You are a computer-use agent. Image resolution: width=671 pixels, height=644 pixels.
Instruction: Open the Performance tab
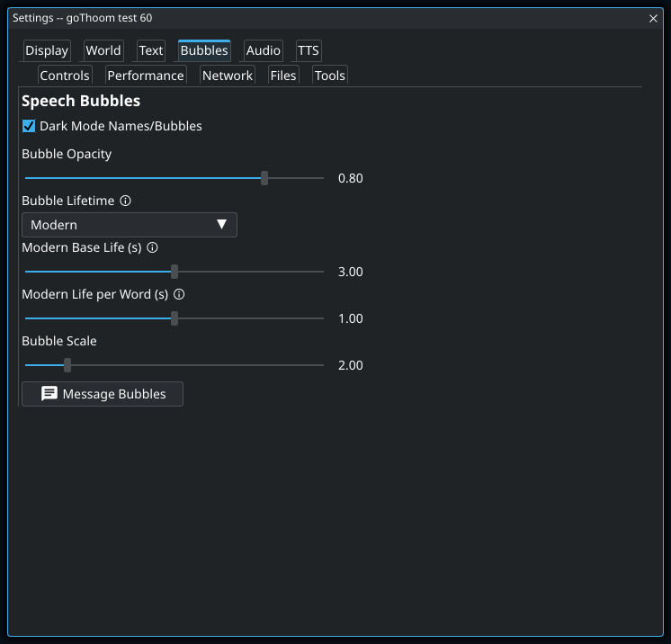pyautogui.click(x=146, y=76)
